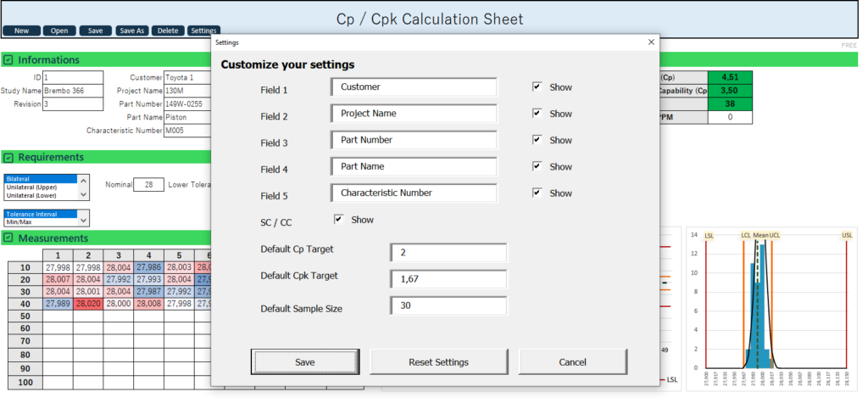
Task: Click the Default Cpk Target input field
Action: pyautogui.click(x=448, y=279)
